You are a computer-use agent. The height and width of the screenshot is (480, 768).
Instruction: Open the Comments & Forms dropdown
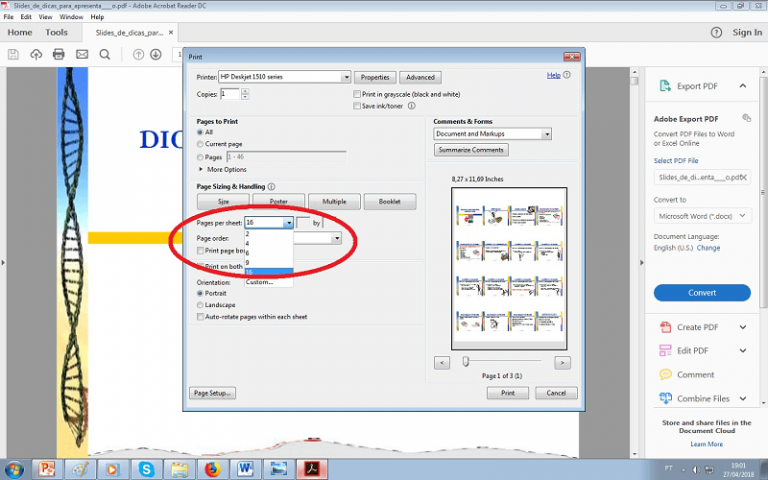point(546,134)
